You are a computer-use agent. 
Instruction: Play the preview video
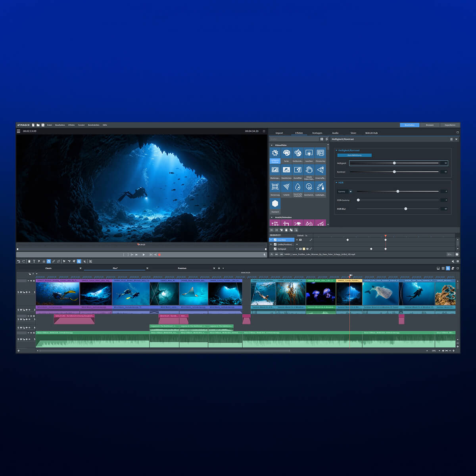tap(144, 255)
